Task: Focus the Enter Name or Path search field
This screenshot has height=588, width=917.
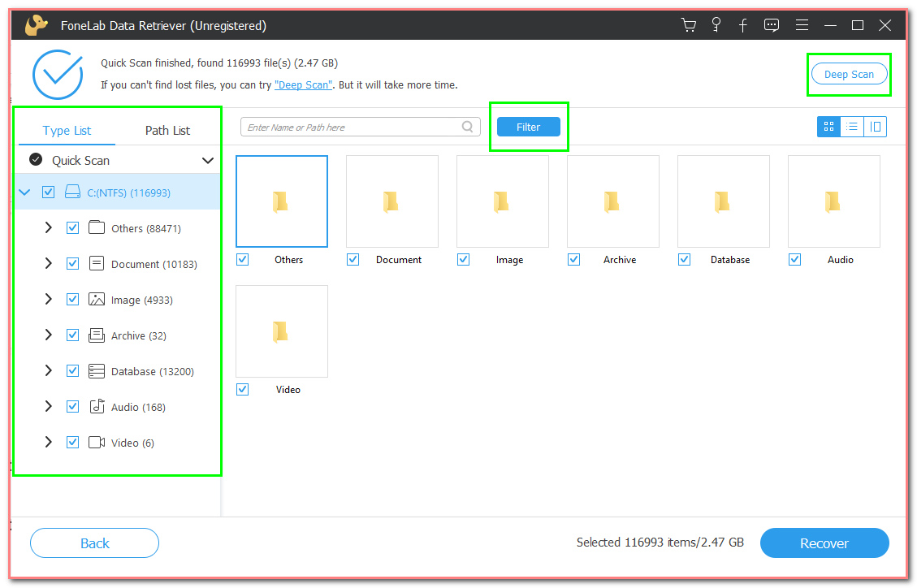Action: click(361, 127)
